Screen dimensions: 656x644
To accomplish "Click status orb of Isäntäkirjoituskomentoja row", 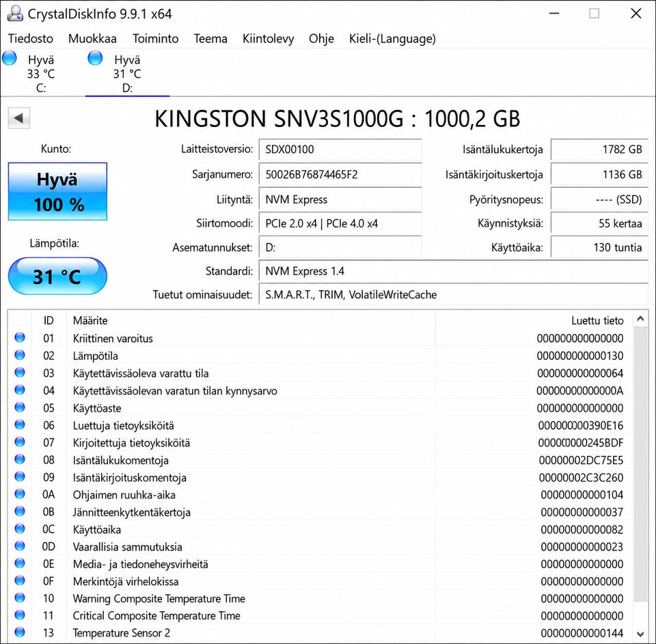I will [20, 476].
